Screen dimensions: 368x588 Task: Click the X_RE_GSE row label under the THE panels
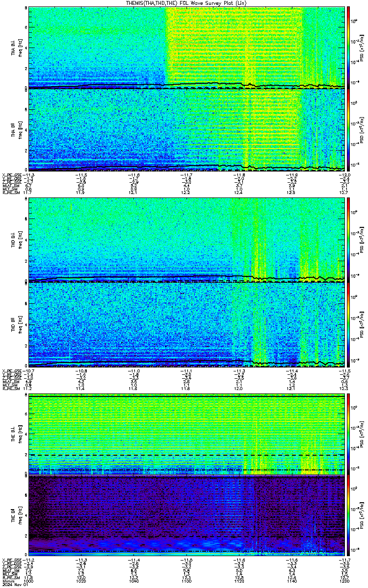(11, 561)
